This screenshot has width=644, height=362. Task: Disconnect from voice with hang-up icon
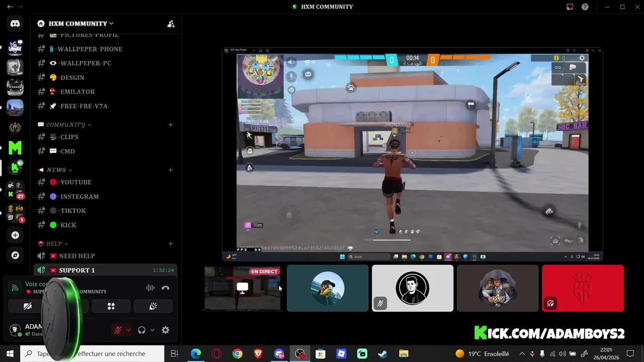point(166,288)
